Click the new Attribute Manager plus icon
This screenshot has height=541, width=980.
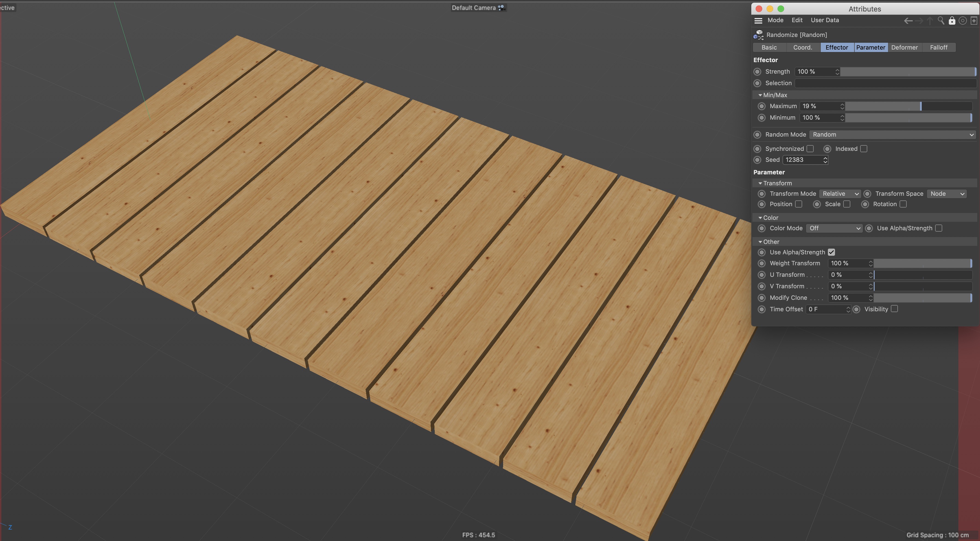(973, 21)
